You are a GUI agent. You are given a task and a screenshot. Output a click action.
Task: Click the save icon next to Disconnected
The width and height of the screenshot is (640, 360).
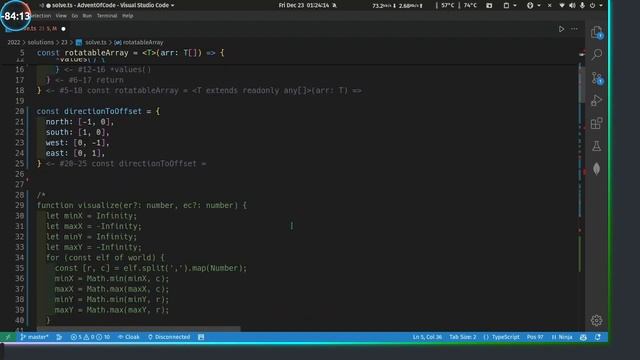pos(201,337)
